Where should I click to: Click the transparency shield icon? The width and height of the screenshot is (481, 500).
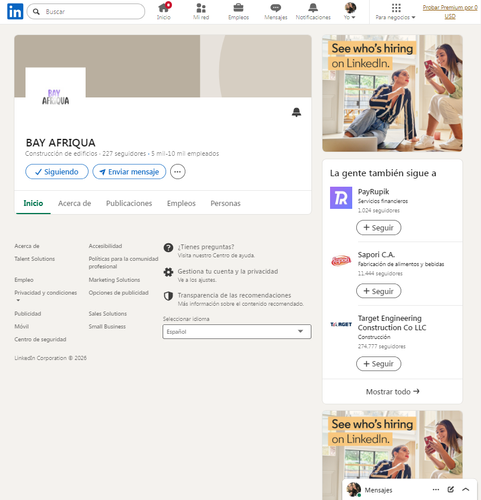pyautogui.click(x=168, y=296)
